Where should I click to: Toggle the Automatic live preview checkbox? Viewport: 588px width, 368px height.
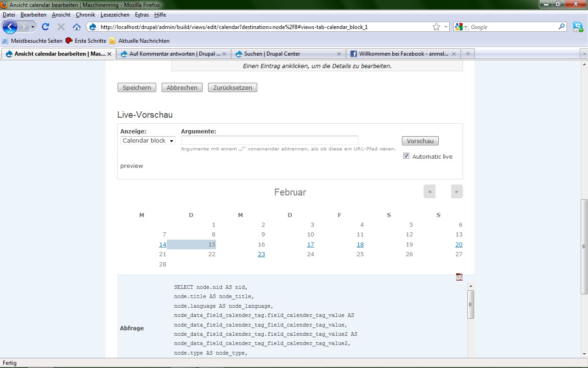click(x=406, y=156)
